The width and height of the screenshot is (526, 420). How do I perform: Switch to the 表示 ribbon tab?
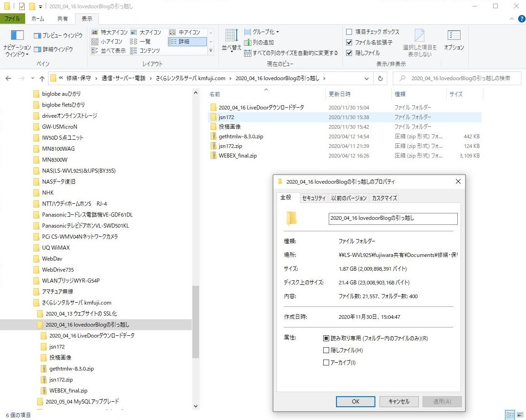pyautogui.click(x=87, y=18)
